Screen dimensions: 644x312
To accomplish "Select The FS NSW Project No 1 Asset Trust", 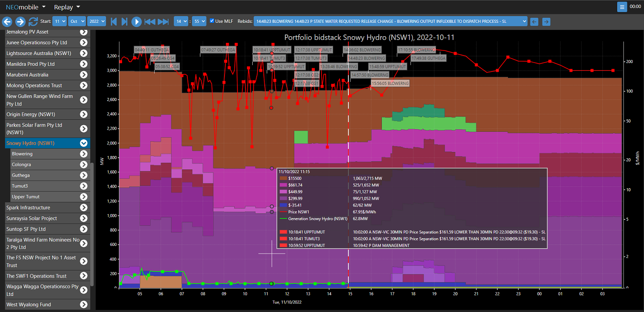I will point(47,261).
